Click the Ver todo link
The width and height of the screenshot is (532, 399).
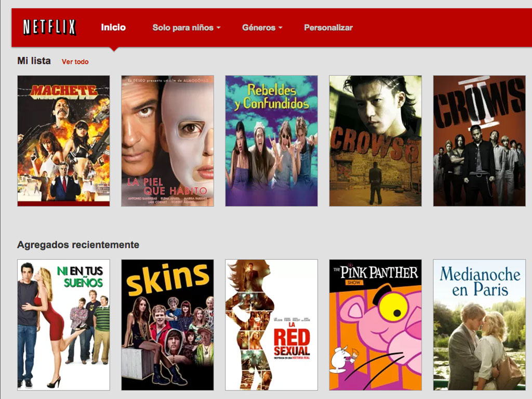coord(75,62)
